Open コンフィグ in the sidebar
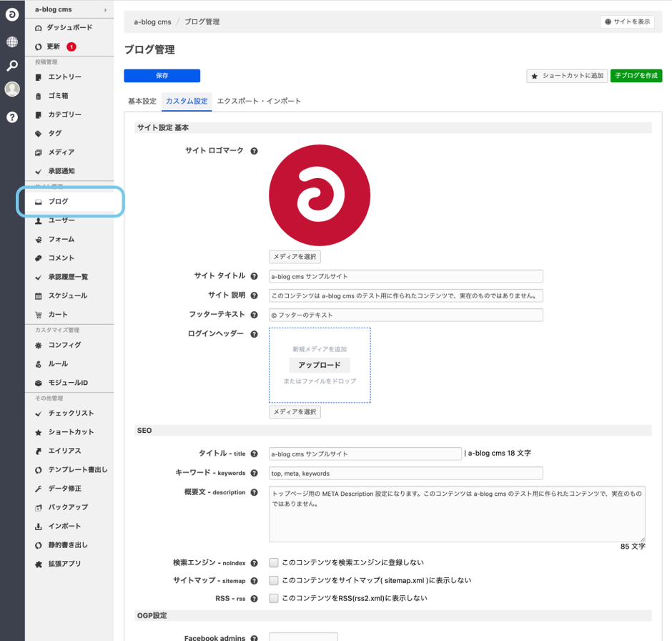Viewport: 672px width, 641px height. [x=64, y=345]
